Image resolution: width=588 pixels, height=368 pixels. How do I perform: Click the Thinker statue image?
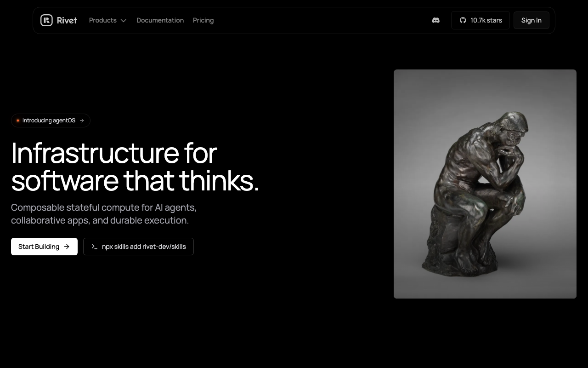coord(485,184)
